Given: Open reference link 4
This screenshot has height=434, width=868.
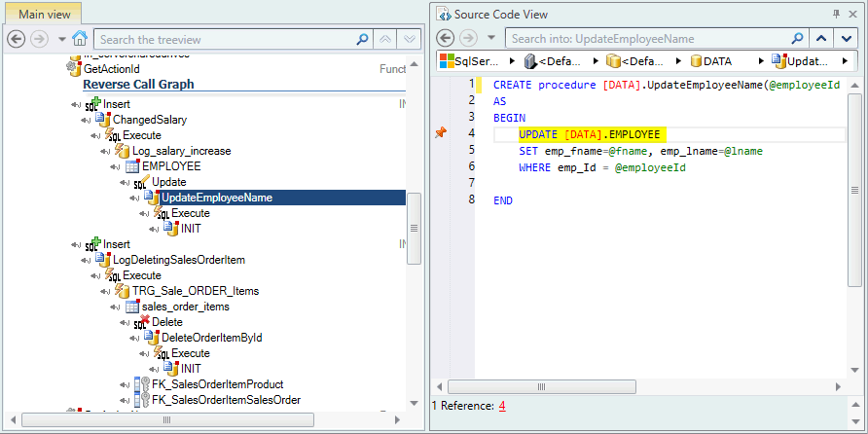Looking at the screenshot, I should [x=502, y=405].
